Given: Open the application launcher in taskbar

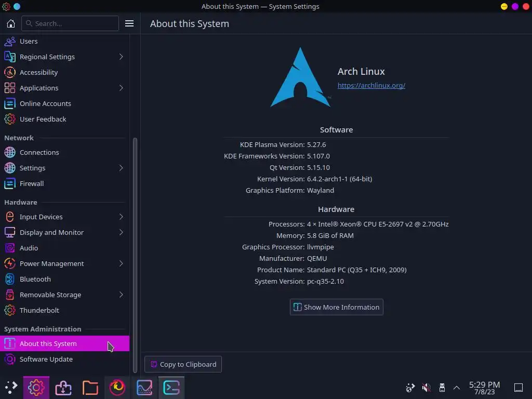Looking at the screenshot, I should [x=11, y=388].
